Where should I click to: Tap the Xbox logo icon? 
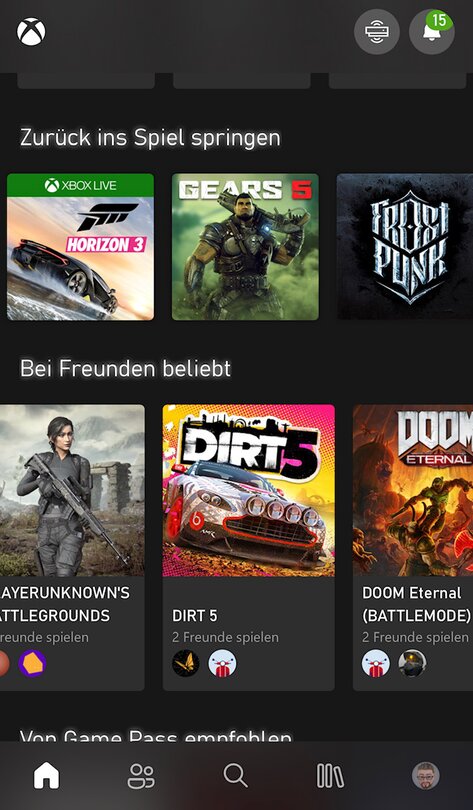coord(31,32)
